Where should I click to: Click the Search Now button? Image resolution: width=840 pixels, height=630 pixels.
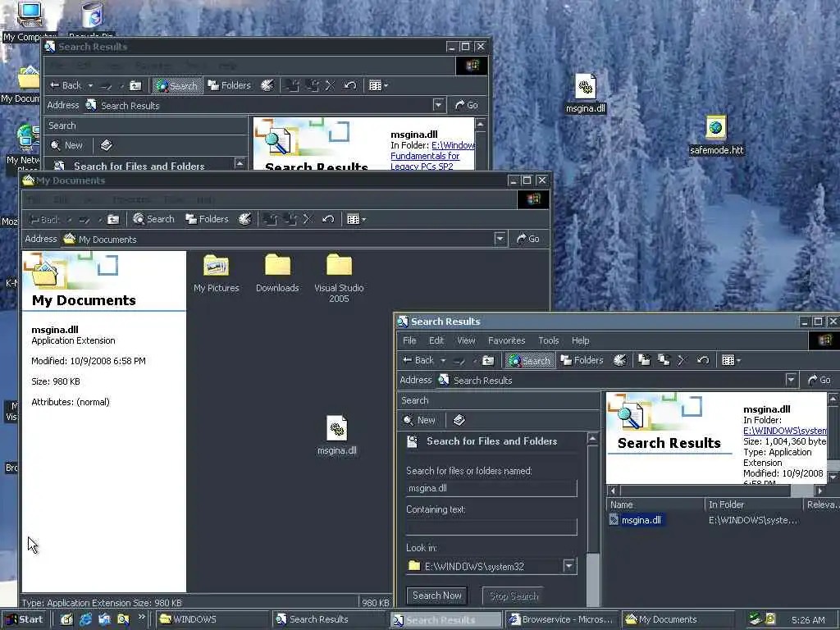[x=436, y=596]
